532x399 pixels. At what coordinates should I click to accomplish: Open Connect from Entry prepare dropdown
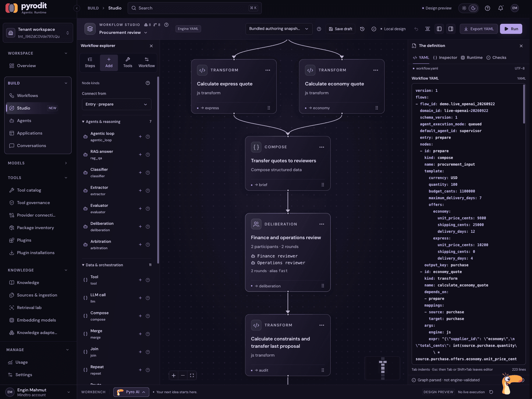pos(116,104)
